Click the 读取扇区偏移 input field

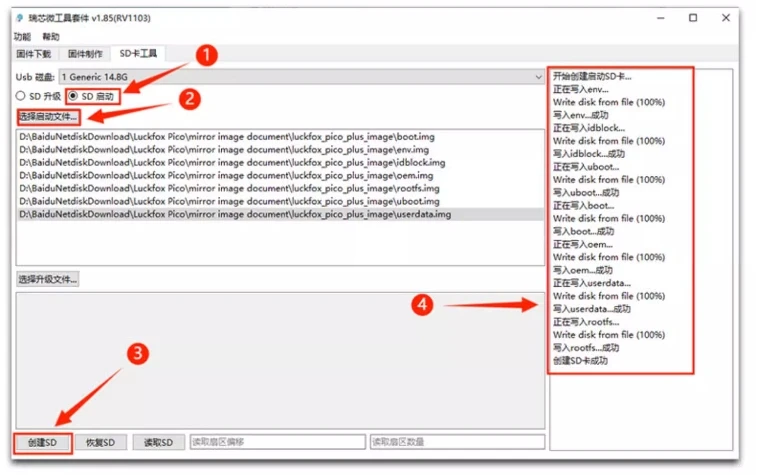[277, 441]
